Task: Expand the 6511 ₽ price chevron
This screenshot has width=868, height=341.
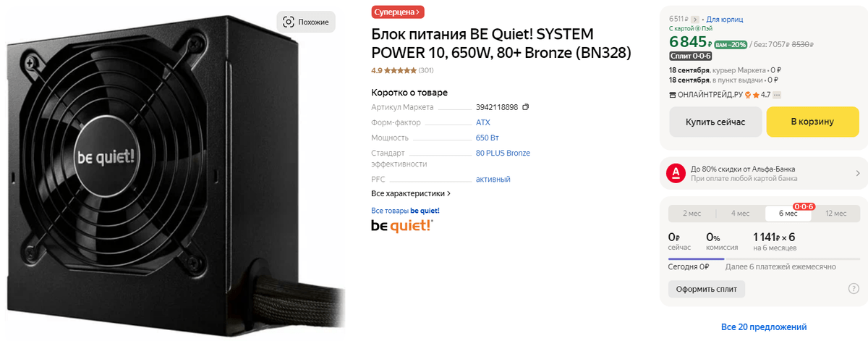Action: coord(696,19)
